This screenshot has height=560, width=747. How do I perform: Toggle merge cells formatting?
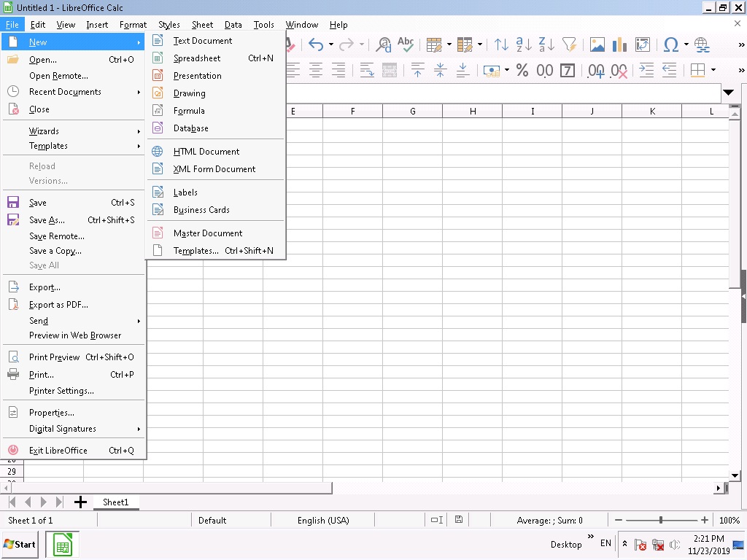pyautogui.click(x=390, y=70)
